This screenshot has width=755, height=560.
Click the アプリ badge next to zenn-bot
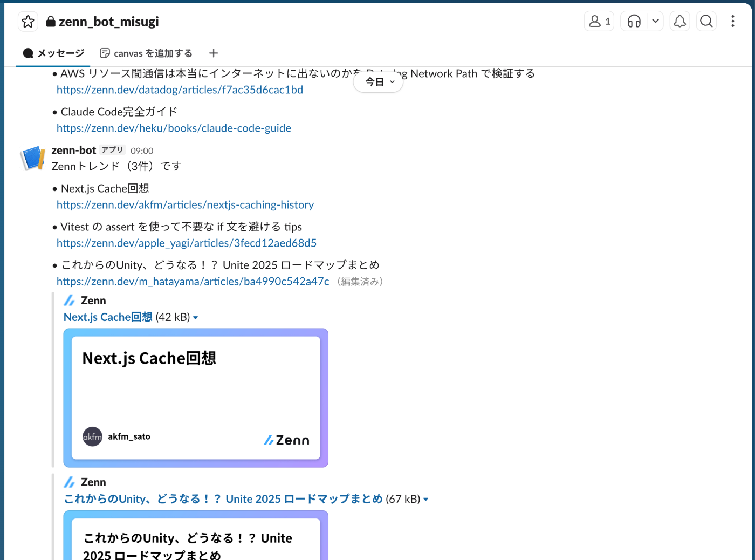(113, 150)
